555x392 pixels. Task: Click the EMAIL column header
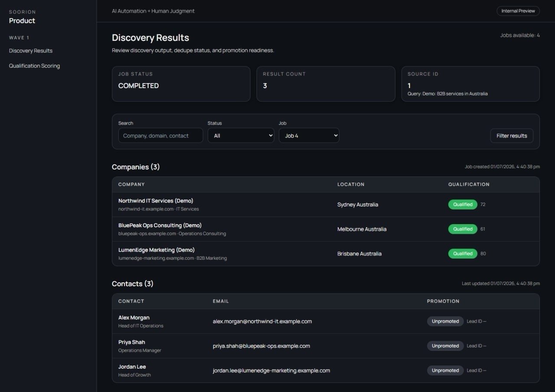[221, 301]
